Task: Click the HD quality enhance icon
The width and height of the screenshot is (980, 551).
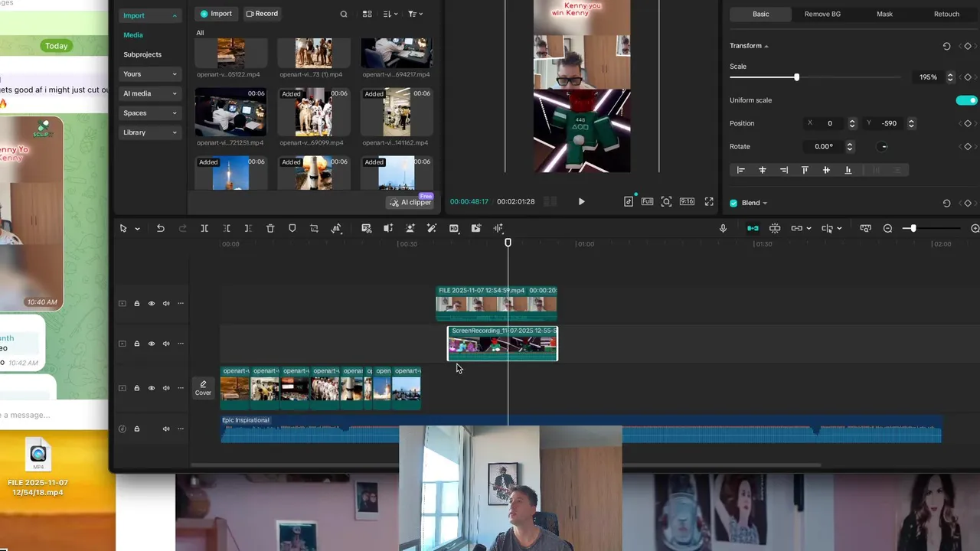Action: (x=454, y=228)
